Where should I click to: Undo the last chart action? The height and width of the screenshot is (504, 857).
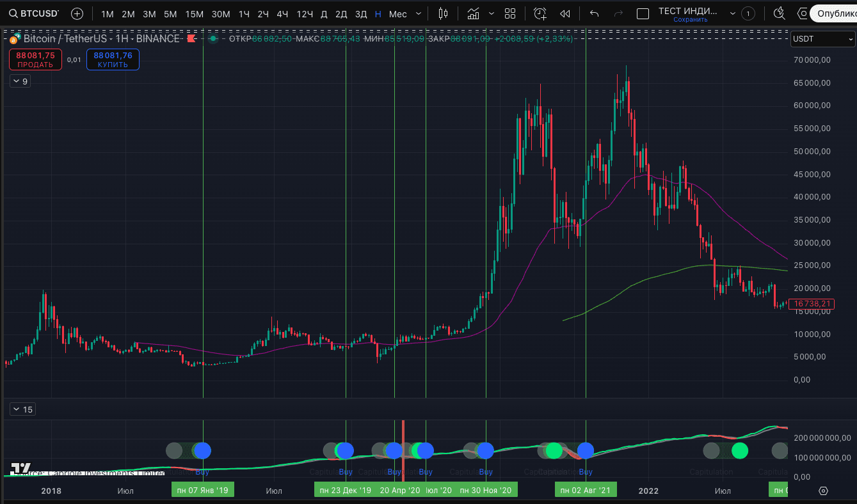click(593, 13)
